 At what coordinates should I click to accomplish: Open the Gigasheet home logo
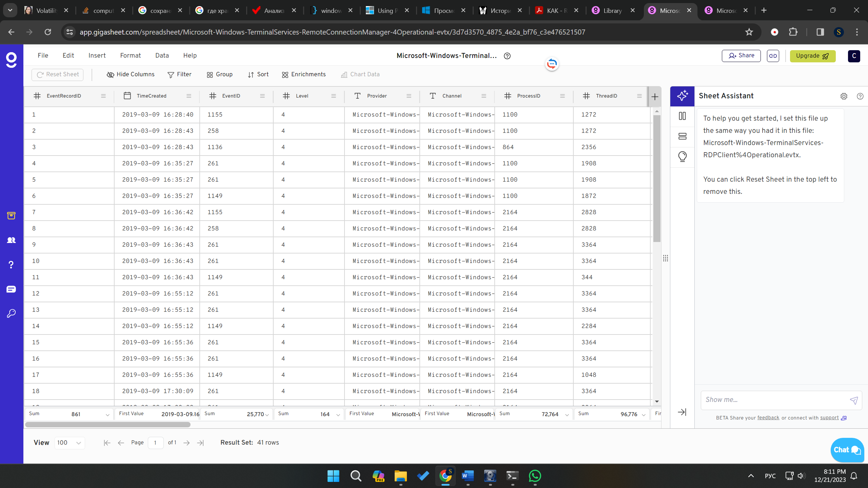click(11, 60)
